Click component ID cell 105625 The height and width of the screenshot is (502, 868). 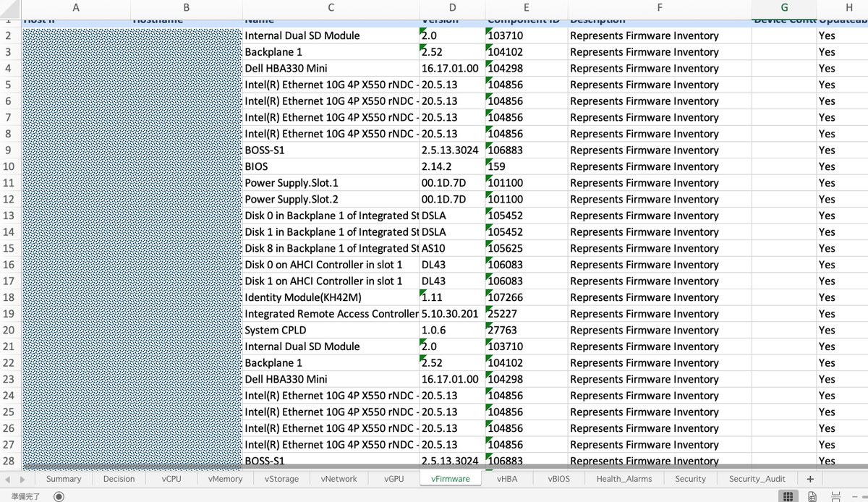pos(527,248)
